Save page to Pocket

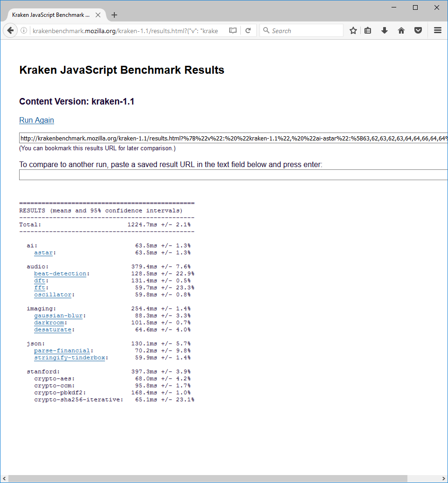pyautogui.click(x=418, y=30)
